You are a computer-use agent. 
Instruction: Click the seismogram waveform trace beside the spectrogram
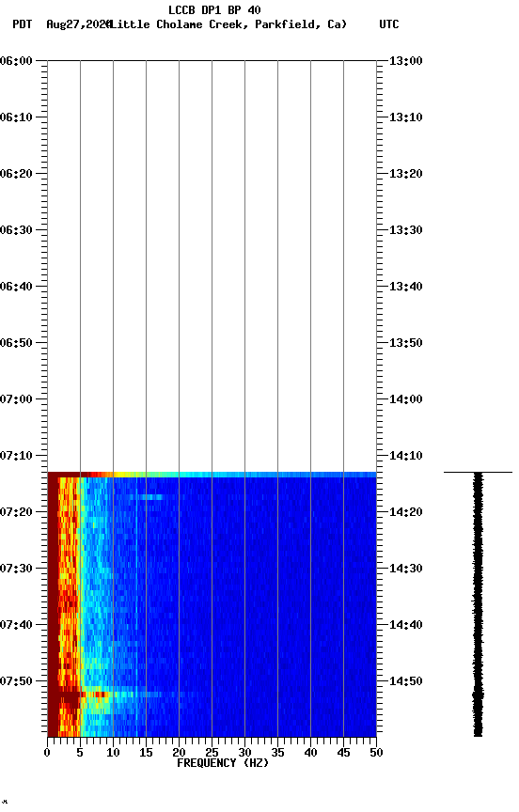click(478, 604)
